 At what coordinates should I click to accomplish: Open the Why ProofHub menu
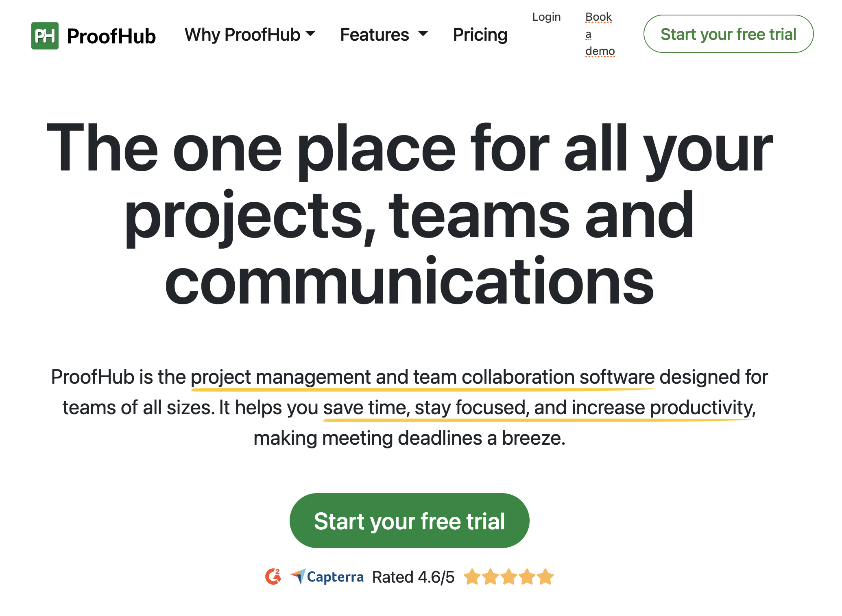click(x=242, y=35)
